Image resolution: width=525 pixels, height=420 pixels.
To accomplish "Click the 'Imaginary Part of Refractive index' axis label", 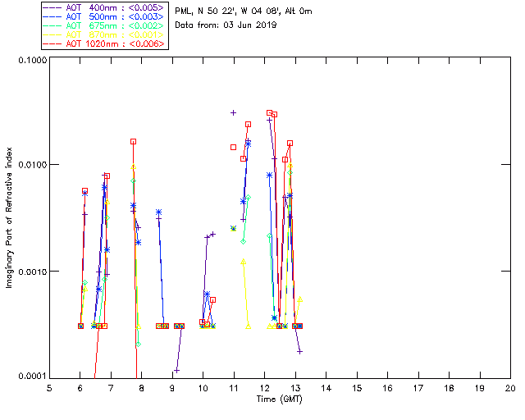I will coord(9,217).
